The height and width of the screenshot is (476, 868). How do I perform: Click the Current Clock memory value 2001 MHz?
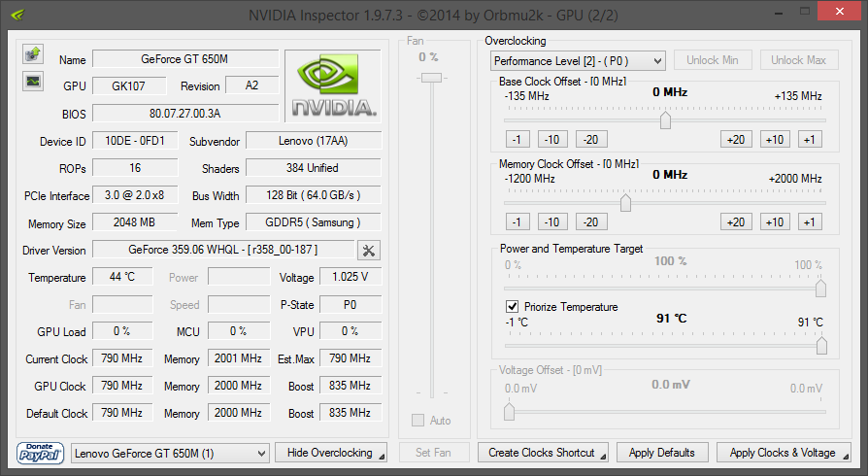(x=239, y=358)
